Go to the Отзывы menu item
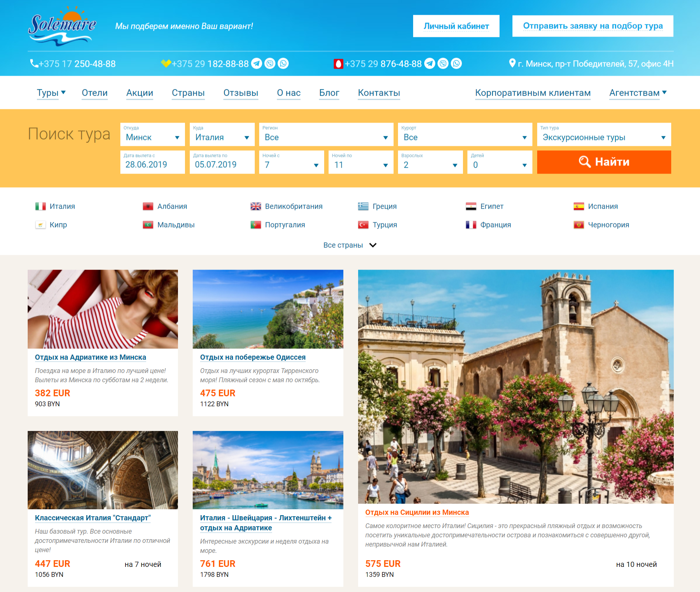The image size is (700, 592). (241, 93)
